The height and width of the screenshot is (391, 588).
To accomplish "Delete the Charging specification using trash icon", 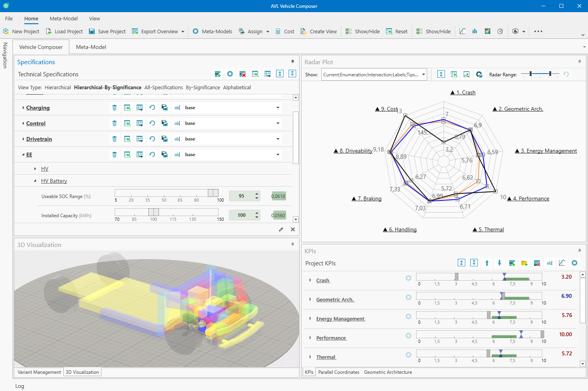I will tap(114, 108).
